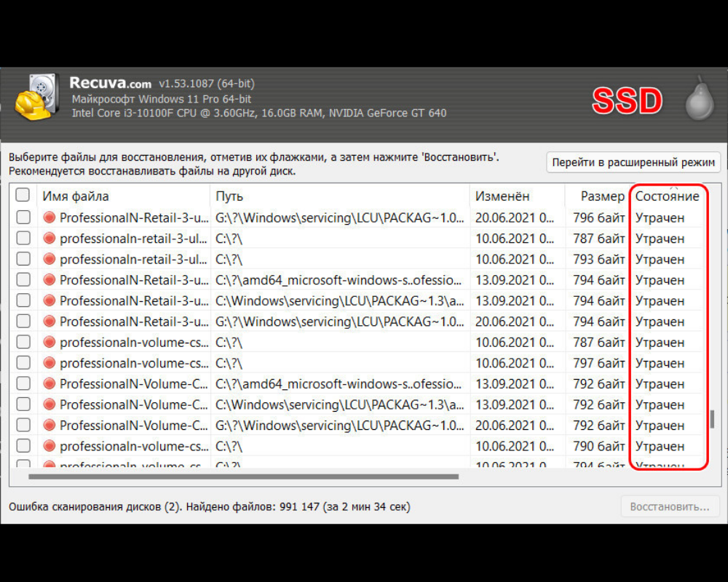Image resolution: width=728 pixels, height=582 pixels.
Task: Tick checkbox of ProfessionalN-Retail C:\?\amd64 row
Action: click(23, 280)
